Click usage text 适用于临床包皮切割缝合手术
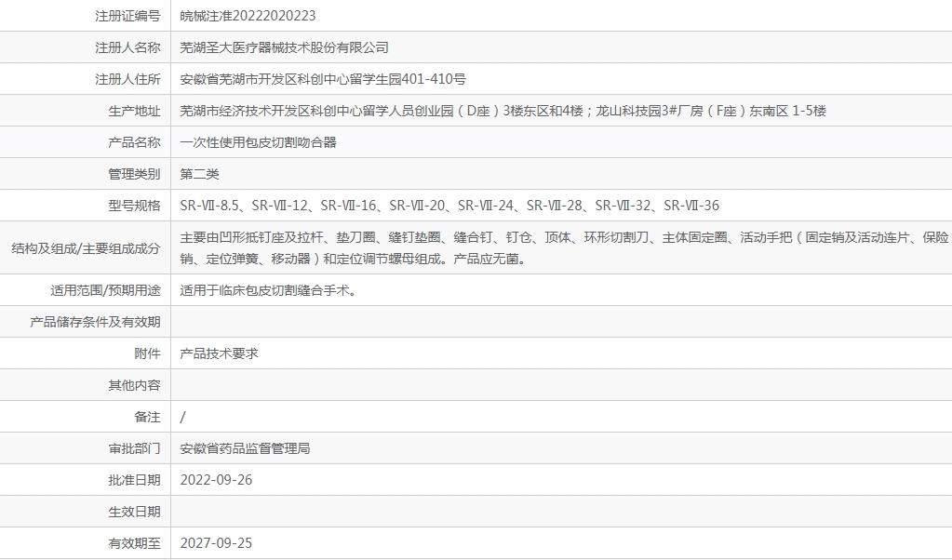The image size is (952, 560). tap(268, 290)
